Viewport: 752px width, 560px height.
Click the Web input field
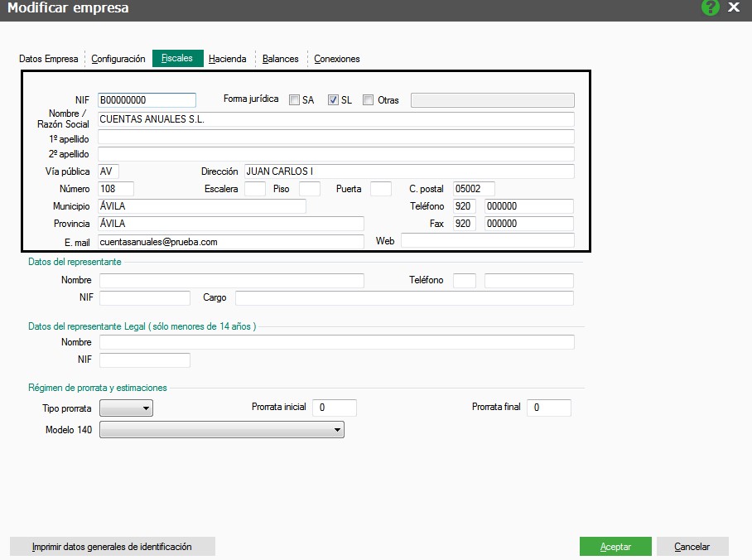(487, 240)
